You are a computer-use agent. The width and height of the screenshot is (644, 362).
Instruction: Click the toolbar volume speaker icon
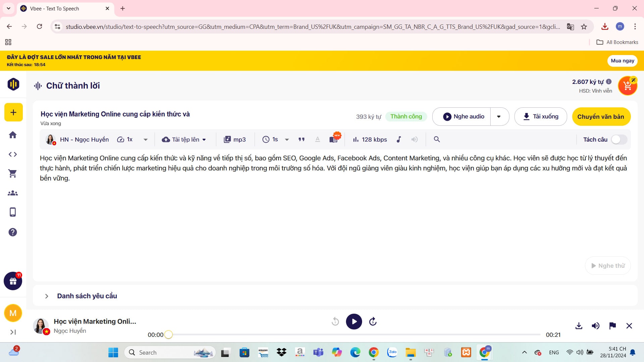pyautogui.click(x=415, y=139)
